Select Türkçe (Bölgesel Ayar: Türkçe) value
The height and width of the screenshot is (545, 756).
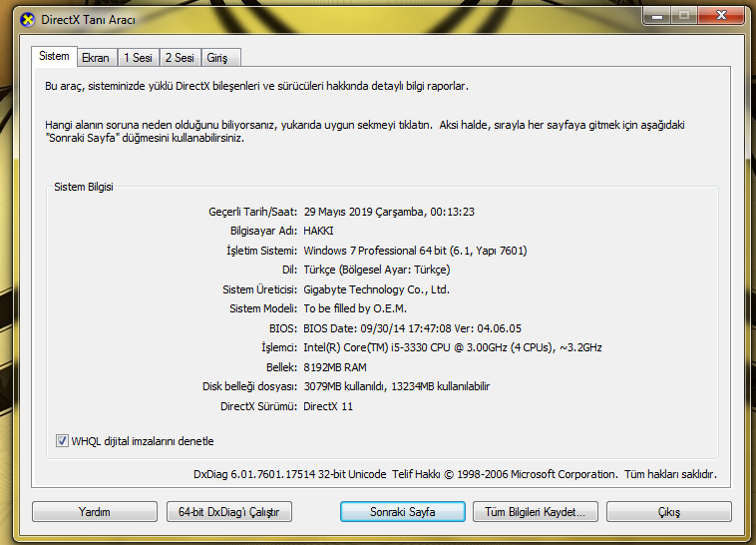pos(377,270)
